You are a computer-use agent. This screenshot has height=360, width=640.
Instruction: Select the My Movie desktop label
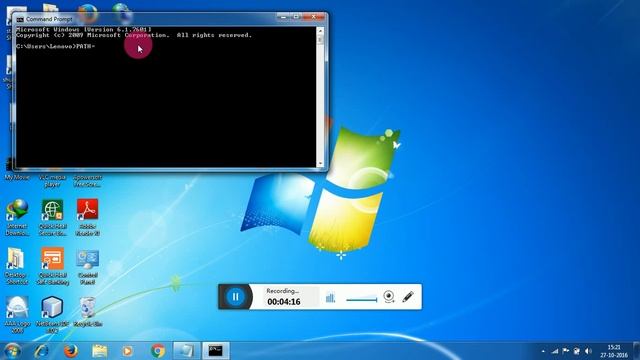pos(17,177)
